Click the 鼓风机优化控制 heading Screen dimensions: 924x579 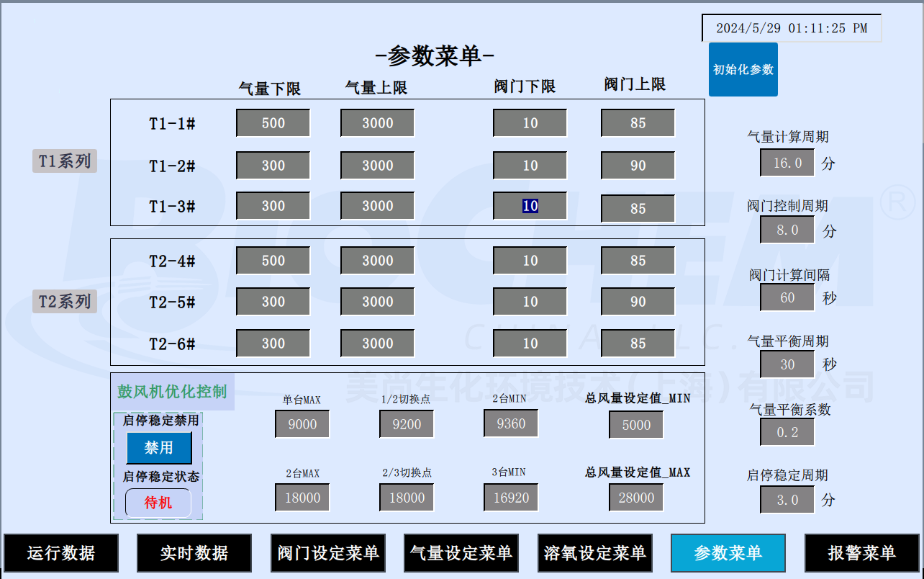click(172, 392)
